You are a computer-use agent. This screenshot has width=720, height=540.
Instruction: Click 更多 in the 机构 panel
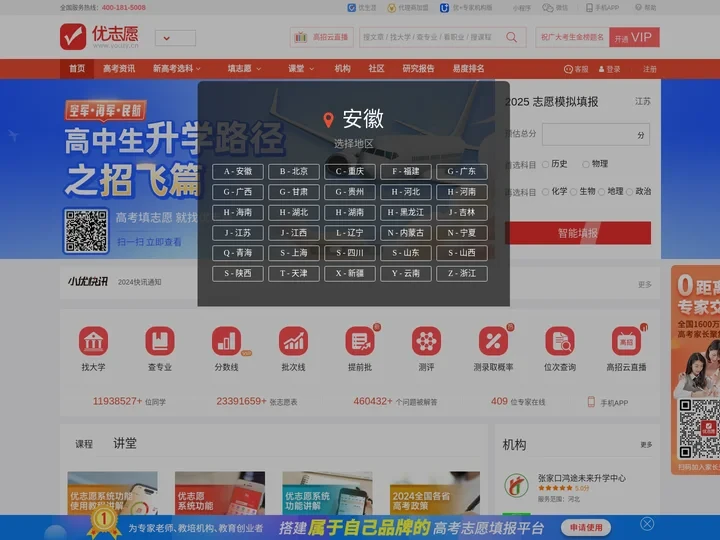(647, 444)
